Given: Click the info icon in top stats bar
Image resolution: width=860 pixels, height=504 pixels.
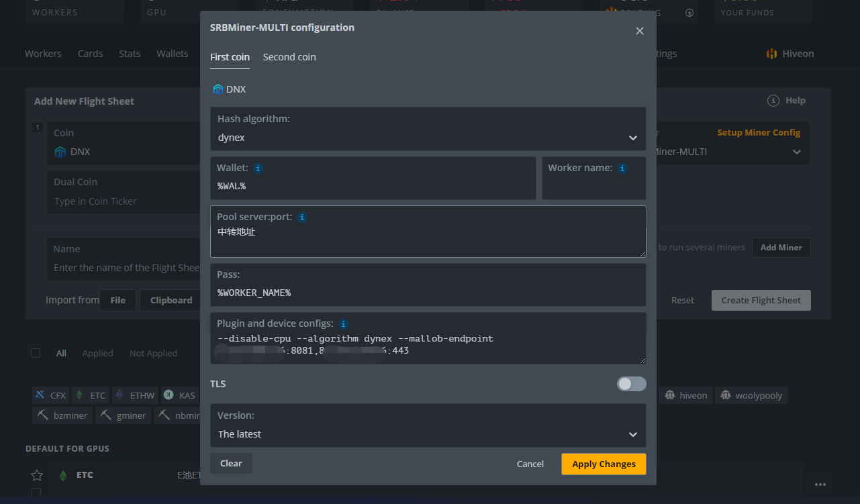Looking at the screenshot, I should point(689,12).
